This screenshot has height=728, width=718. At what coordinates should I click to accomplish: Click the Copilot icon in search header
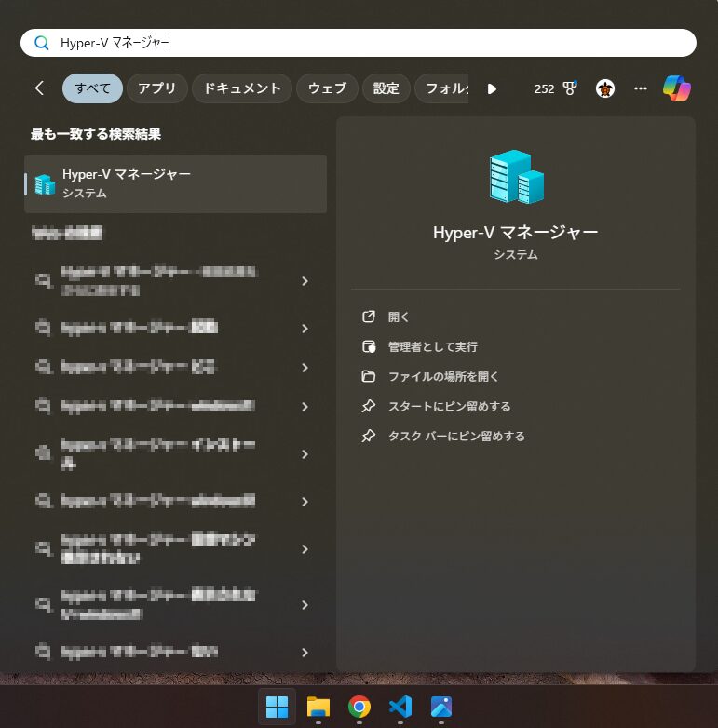[x=677, y=88]
